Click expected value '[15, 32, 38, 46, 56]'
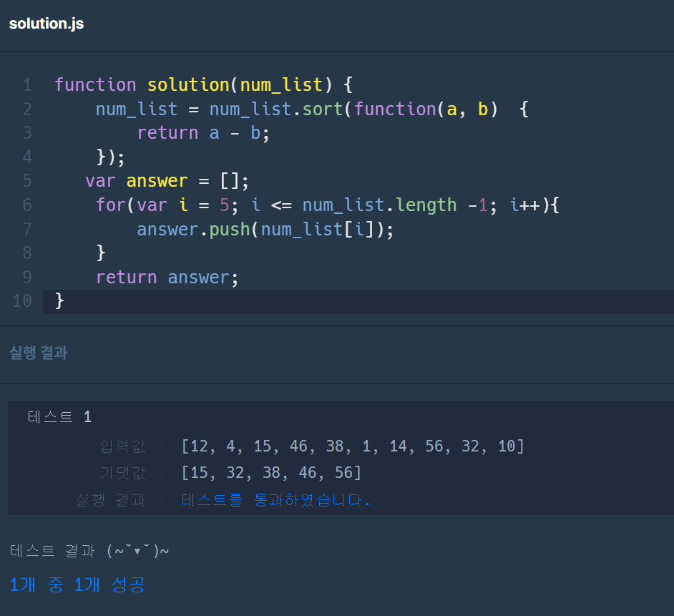The width and height of the screenshot is (674, 616). coord(271,473)
